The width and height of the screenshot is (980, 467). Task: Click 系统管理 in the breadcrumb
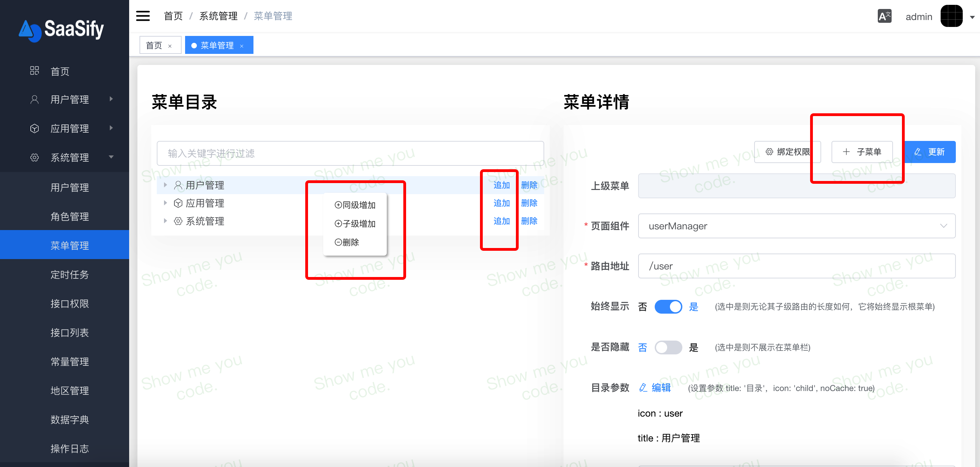click(218, 16)
